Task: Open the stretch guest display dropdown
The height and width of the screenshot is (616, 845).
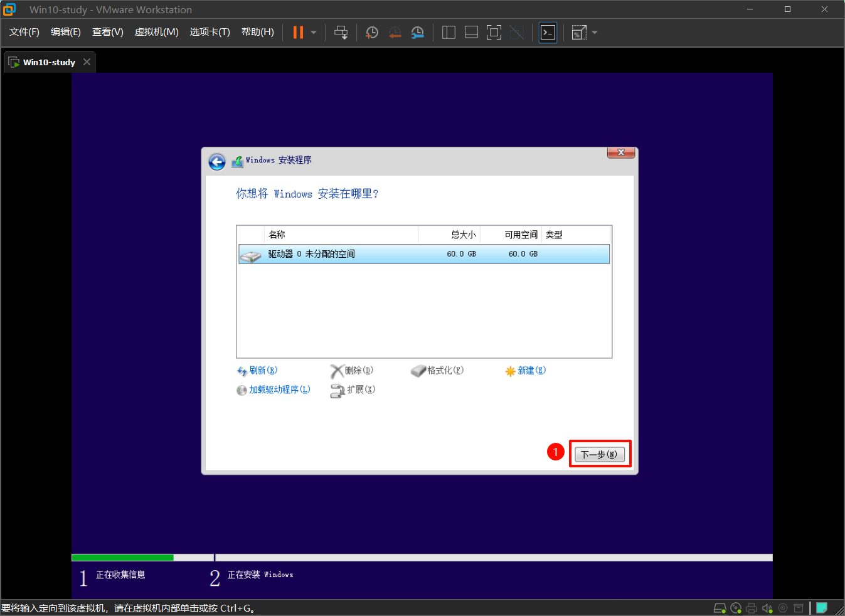Action: [x=593, y=32]
